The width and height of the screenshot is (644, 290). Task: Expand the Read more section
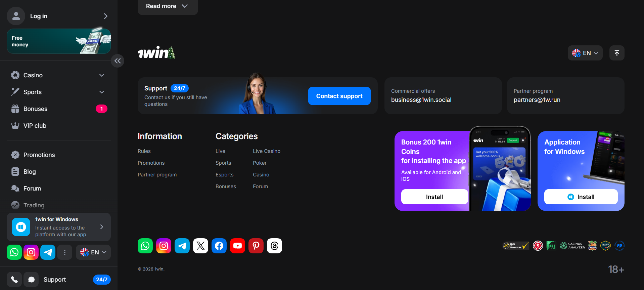167,6
